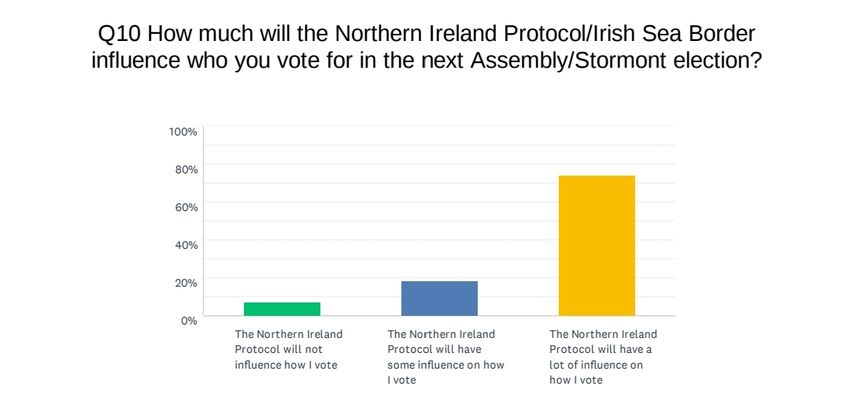Click the green bar in the chart
This screenshot has height=397, width=850.
pos(282,309)
